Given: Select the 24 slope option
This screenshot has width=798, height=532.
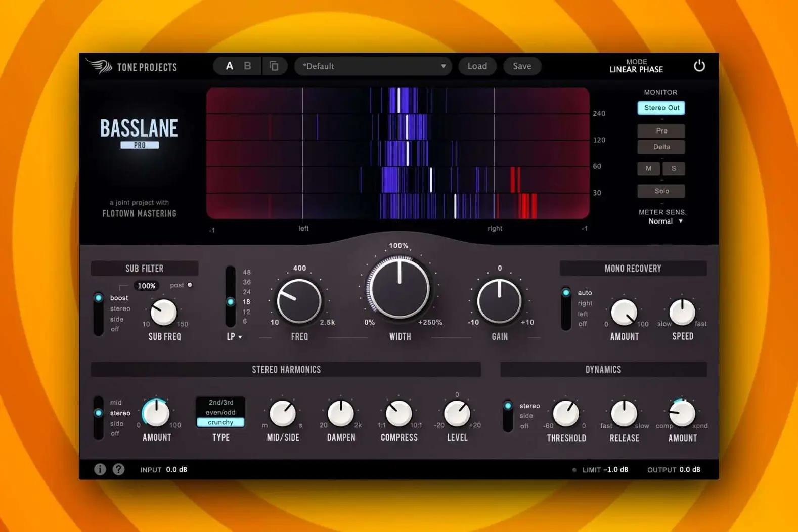Looking at the screenshot, I should (x=247, y=292).
